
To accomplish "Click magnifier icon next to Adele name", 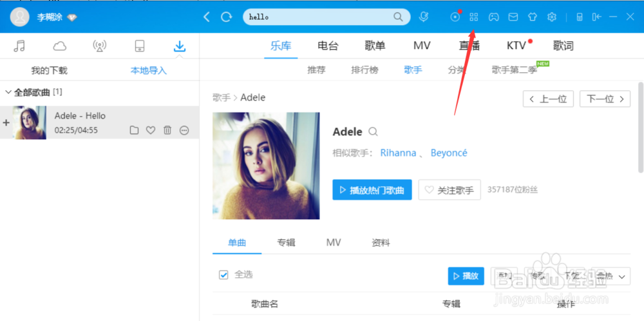I will tap(373, 132).
